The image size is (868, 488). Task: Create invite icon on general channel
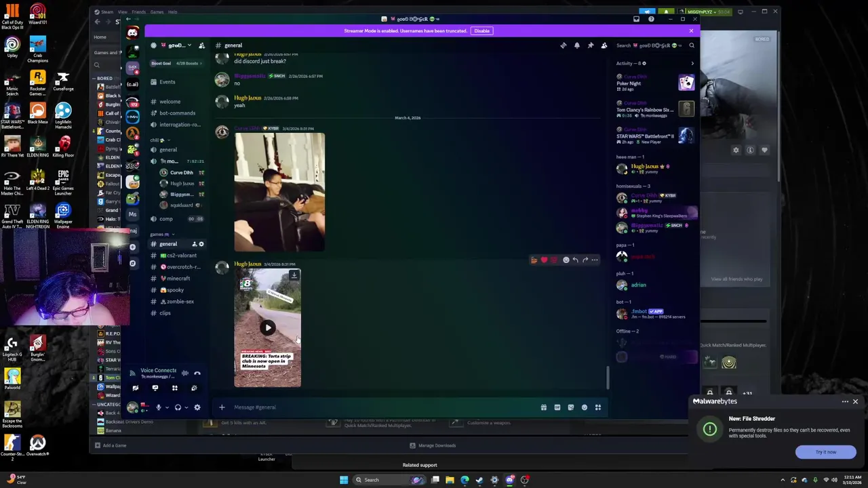click(194, 244)
